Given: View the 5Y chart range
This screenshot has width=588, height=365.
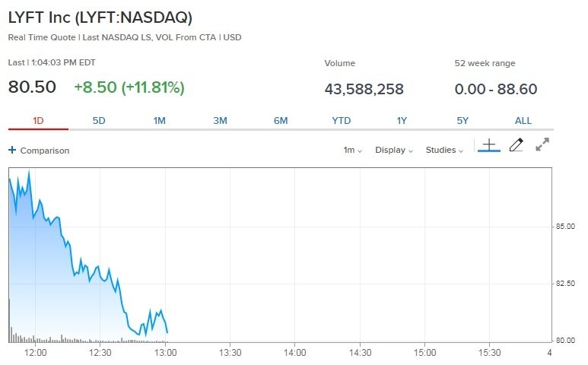Looking at the screenshot, I should click(x=462, y=120).
